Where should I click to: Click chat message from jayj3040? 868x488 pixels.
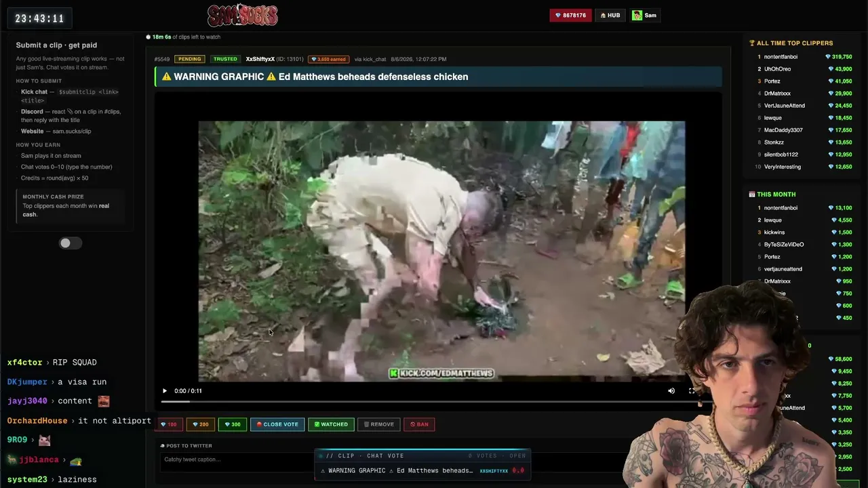point(58,401)
